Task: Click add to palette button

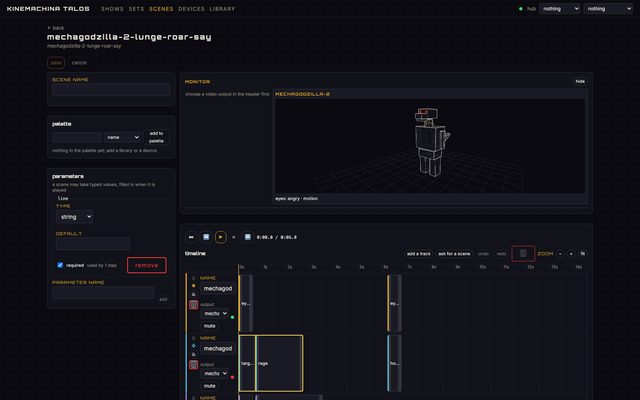Action: coord(156,137)
